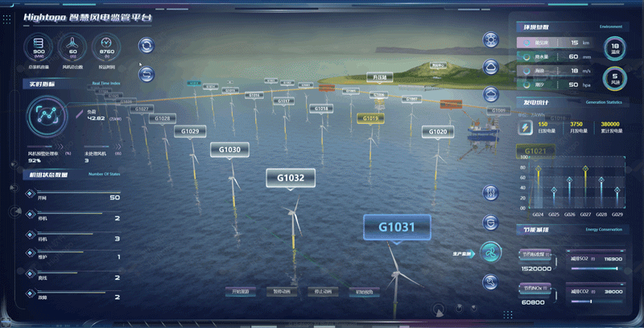Select the G1028 turbine label

(163, 118)
